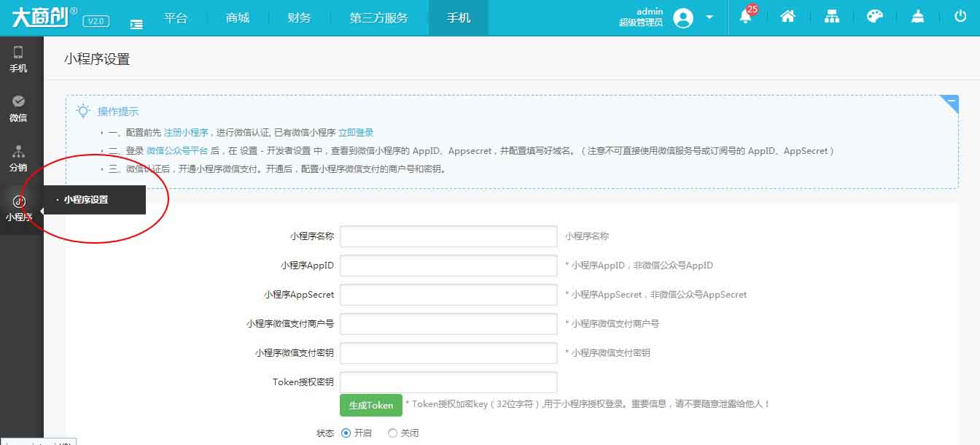Click the sitemap icon in header

pos(831,18)
